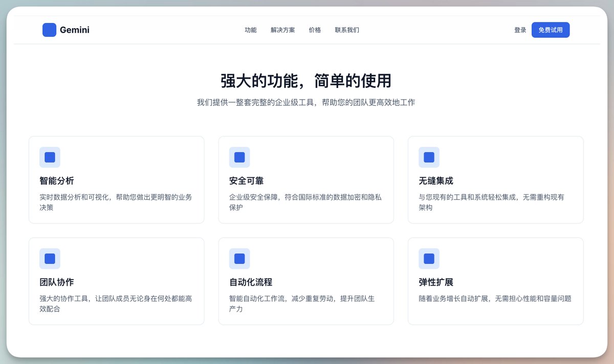Click the heading 强大的功能，简单的使用
The height and width of the screenshot is (364, 614).
pos(306,81)
